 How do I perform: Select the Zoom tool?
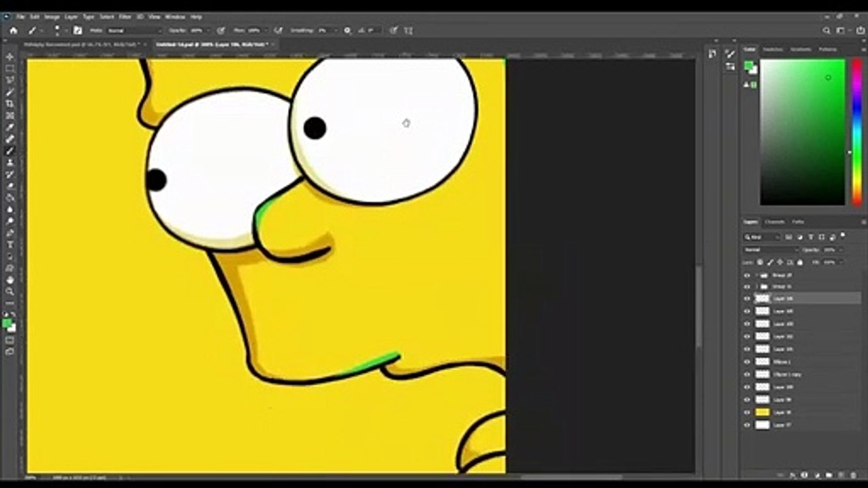(x=10, y=291)
